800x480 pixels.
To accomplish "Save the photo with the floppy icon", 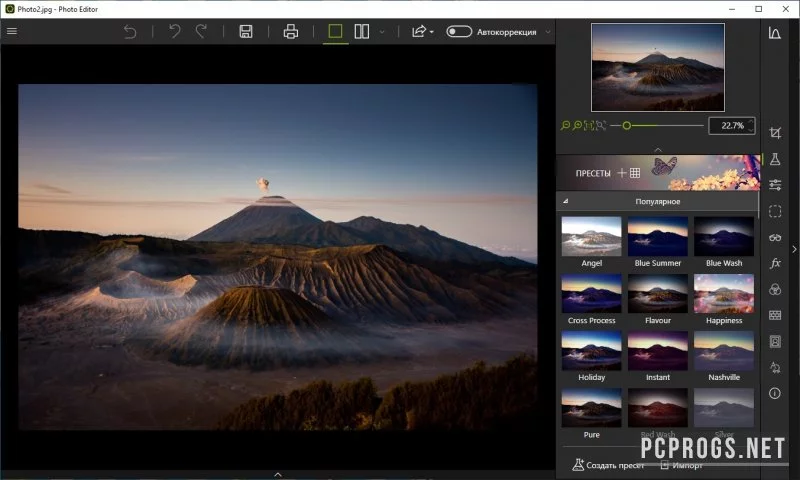I will 246,32.
